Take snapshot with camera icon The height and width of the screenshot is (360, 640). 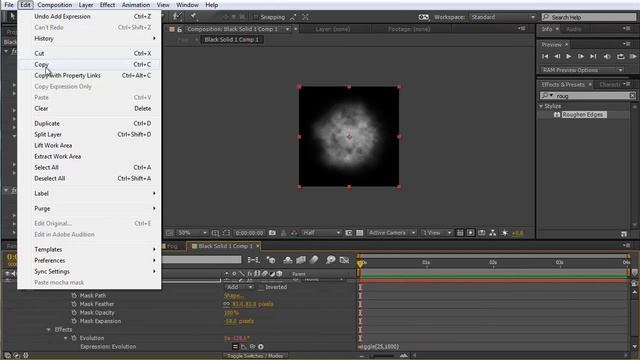(x=272, y=233)
